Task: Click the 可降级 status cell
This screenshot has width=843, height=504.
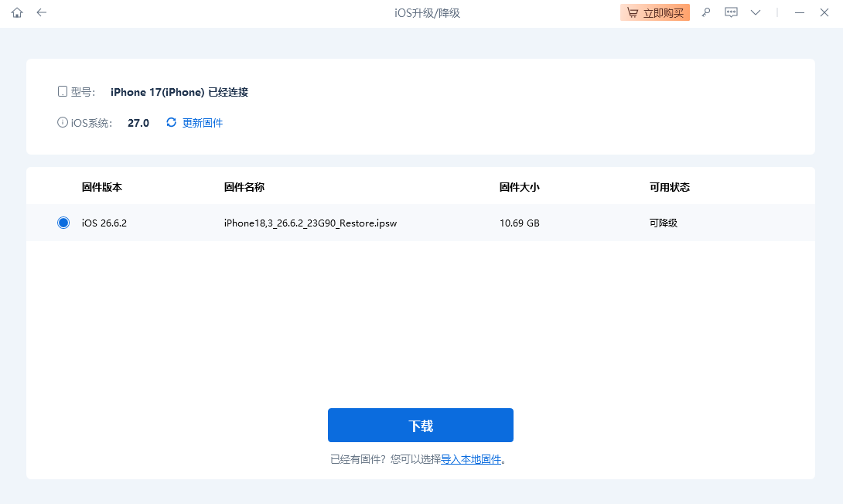Action: tap(664, 223)
